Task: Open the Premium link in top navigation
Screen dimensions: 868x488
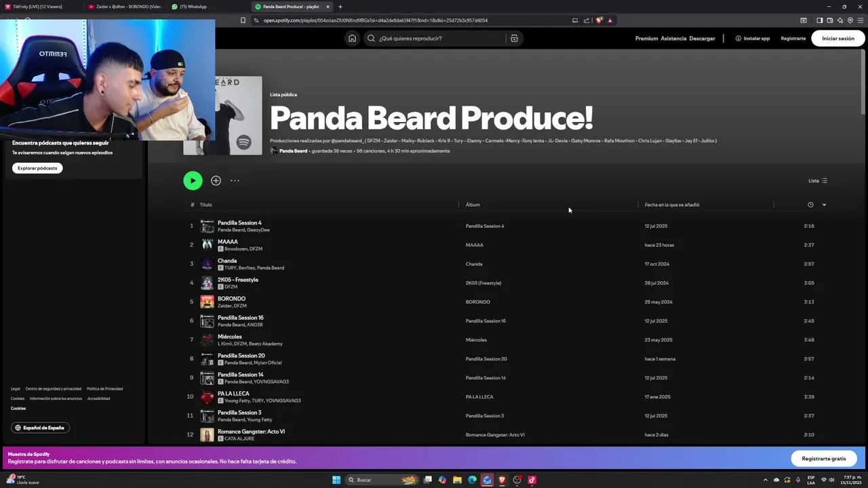Action: (646, 39)
